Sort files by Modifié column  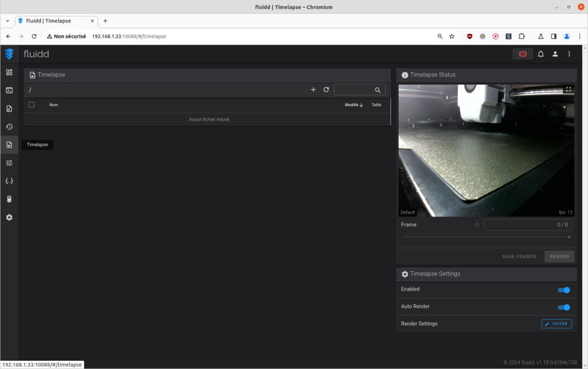click(353, 105)
